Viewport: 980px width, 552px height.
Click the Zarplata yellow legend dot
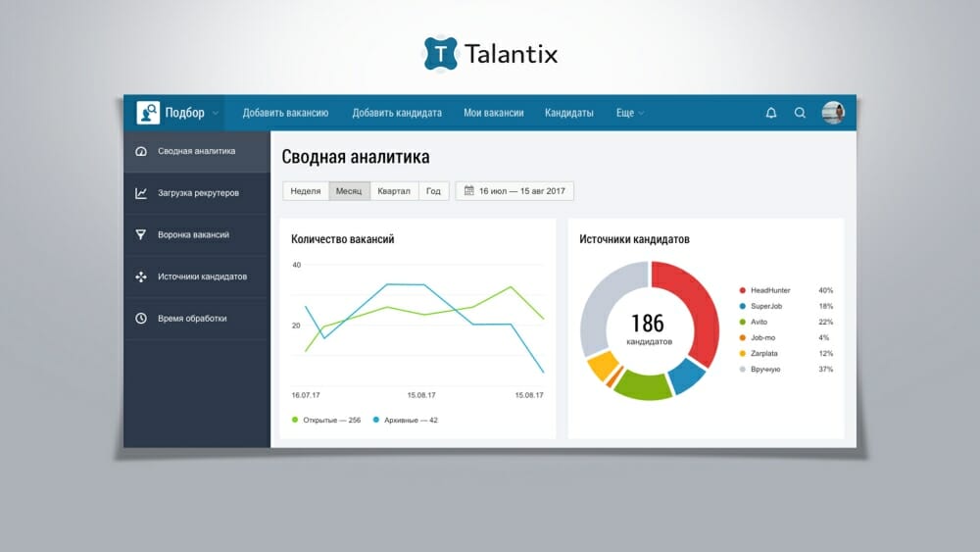point(743,353)
